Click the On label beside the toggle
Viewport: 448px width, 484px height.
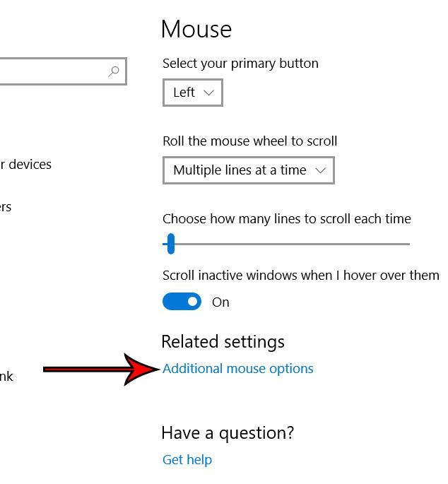tap(220, 302)
